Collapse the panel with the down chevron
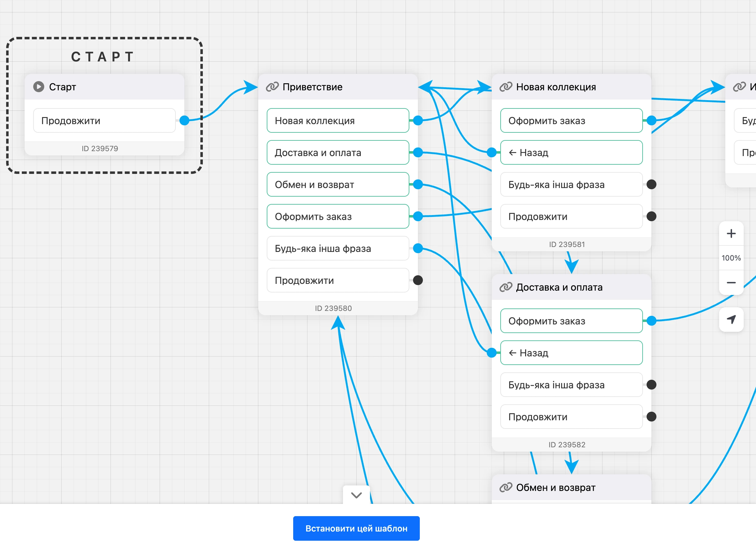Viewport: 756px width, 553px height. [x=356, y=495]
